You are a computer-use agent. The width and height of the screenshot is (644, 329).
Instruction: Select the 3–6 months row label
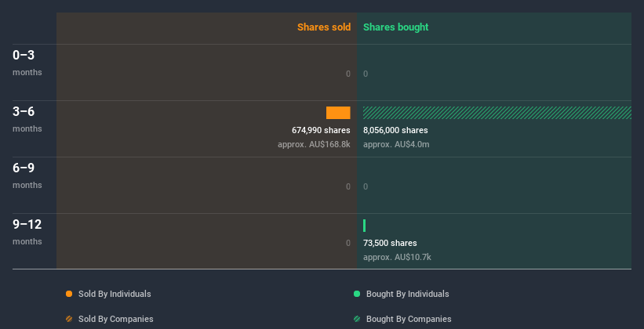(27, 119)
